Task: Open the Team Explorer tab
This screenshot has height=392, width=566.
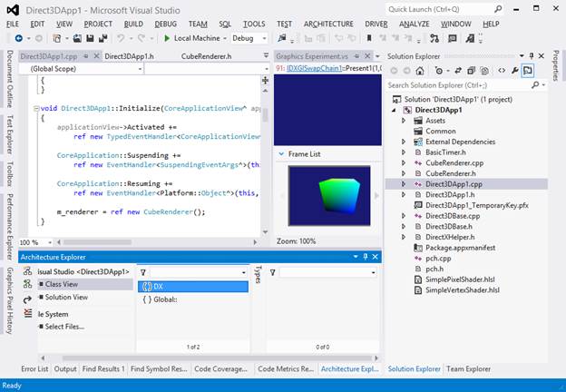Action: click(x=468, y=369)
